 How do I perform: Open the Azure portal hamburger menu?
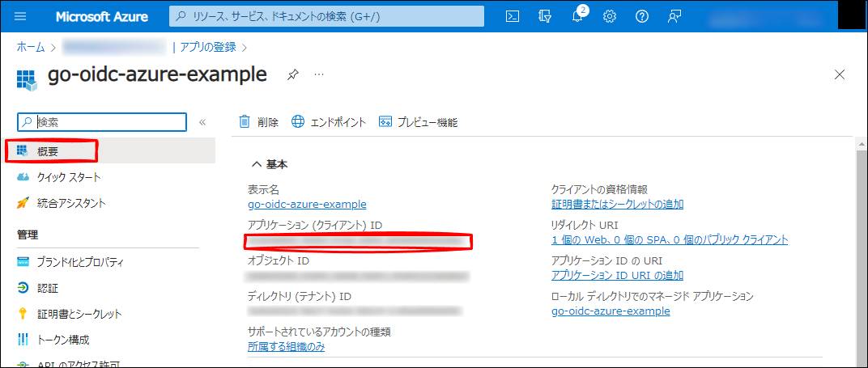(21, 16)
